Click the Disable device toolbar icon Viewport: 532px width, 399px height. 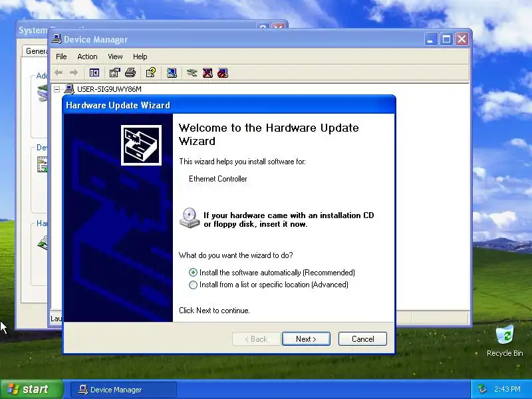coord(223,72)
